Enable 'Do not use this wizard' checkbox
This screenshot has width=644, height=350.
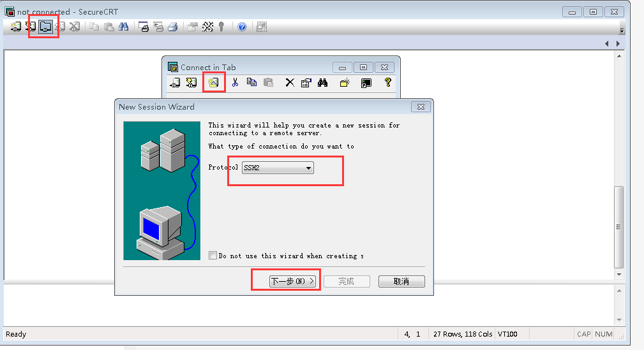213,256
